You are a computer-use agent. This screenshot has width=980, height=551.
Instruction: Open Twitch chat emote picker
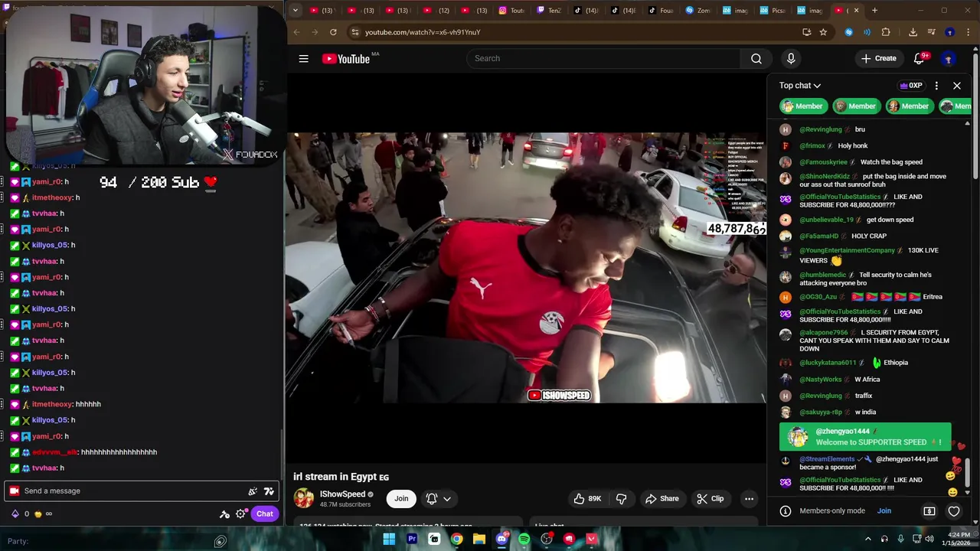[269, 491]
